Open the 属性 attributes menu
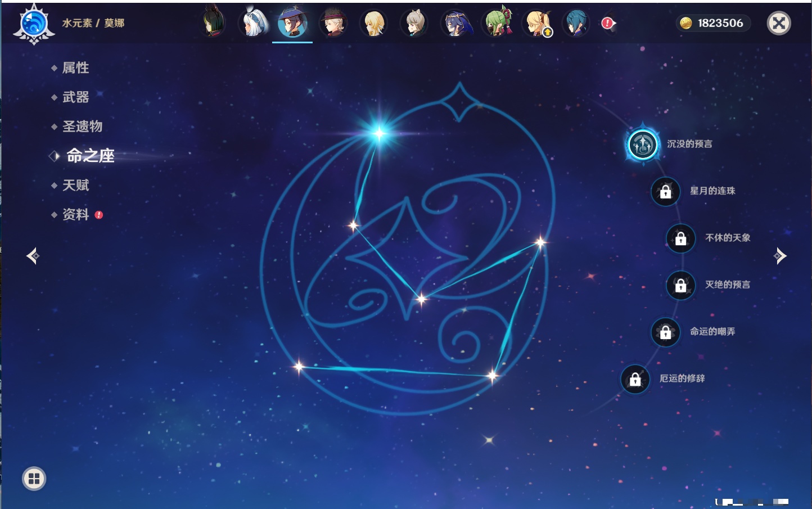 75,68
